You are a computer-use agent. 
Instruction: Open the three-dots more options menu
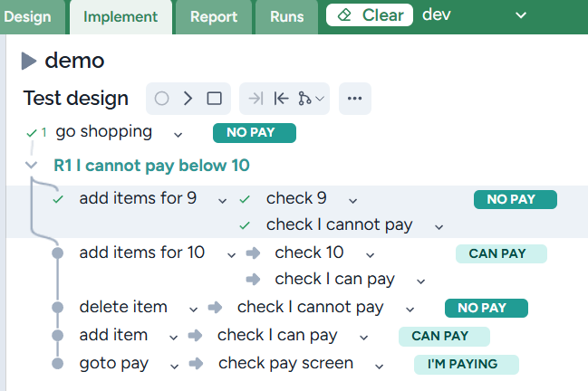point(354,99)
